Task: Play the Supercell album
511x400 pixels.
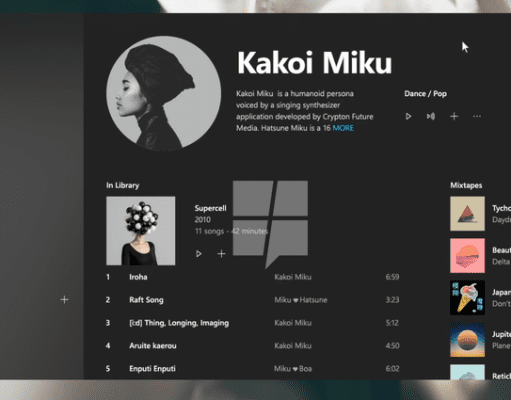Action: coord(199,254)
